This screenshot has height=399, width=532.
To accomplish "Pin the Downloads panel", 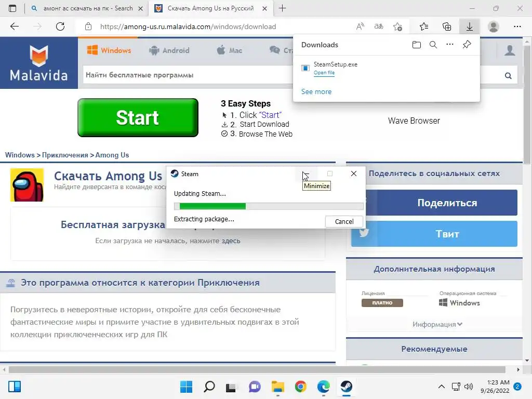I will pos(467,45).
